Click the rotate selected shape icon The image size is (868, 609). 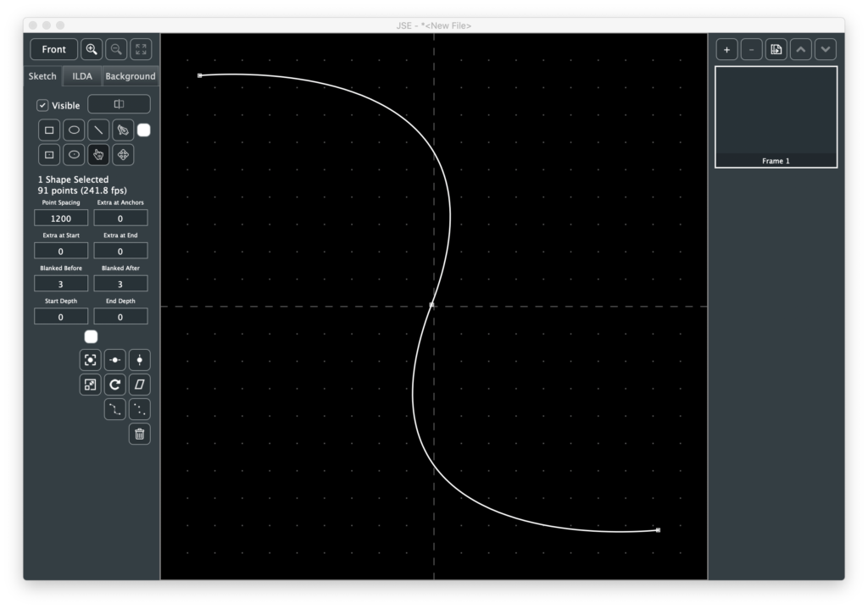[x=115, y=385]
